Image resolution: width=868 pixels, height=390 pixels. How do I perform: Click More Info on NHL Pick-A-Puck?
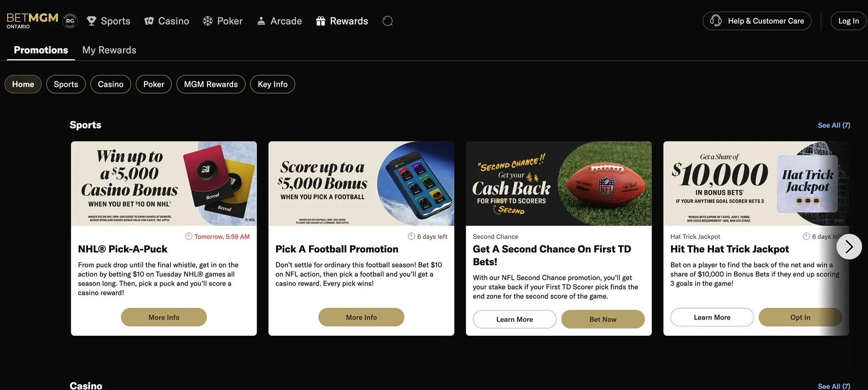(164, 317)
